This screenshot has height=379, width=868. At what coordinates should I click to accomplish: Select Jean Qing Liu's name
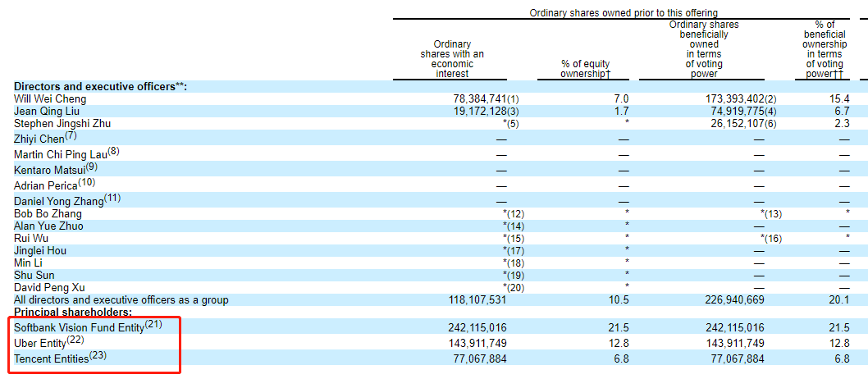click(46, 112)
